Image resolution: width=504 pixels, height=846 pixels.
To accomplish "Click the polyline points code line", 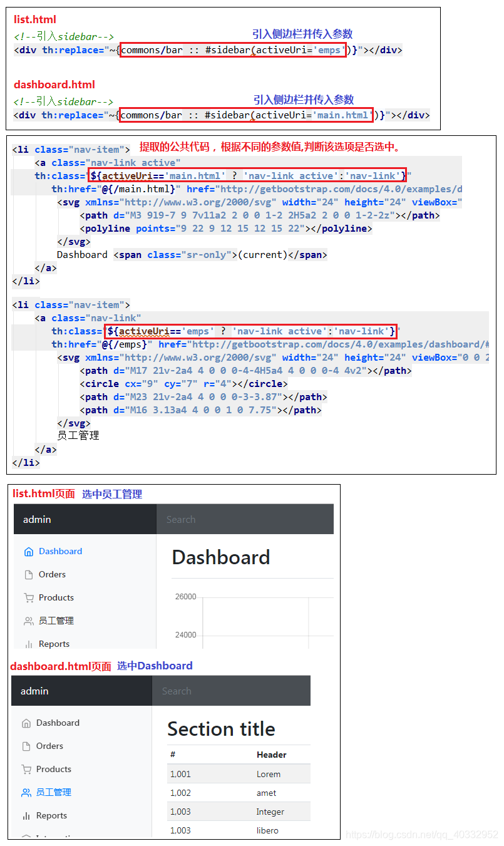I will [225, 229].
